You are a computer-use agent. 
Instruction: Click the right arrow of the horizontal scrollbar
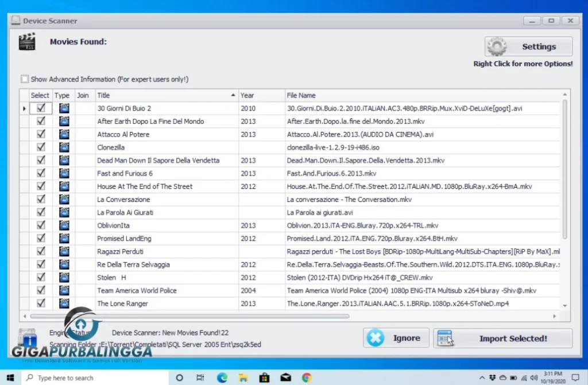point(554,316)
